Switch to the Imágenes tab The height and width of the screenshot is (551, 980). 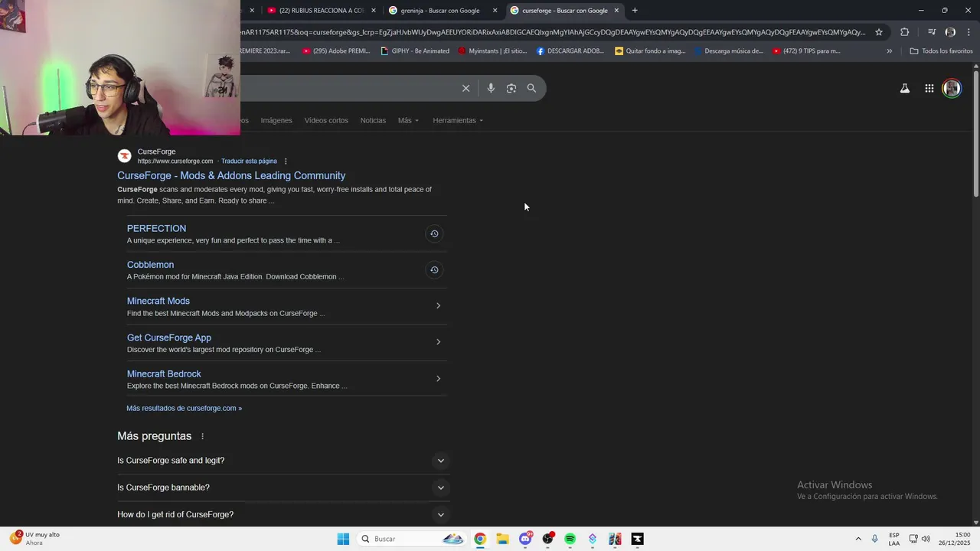click(x=276, y=120)
